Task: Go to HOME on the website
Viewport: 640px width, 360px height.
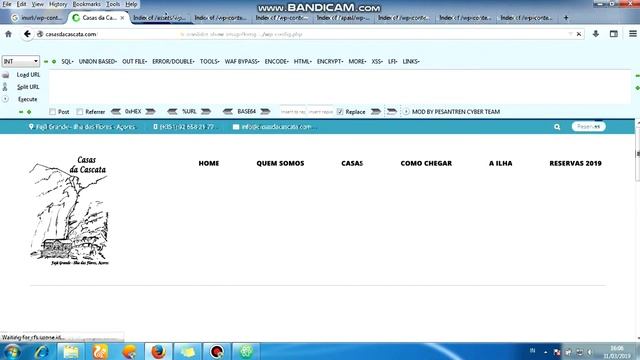Action: click(x=209, y=163)
